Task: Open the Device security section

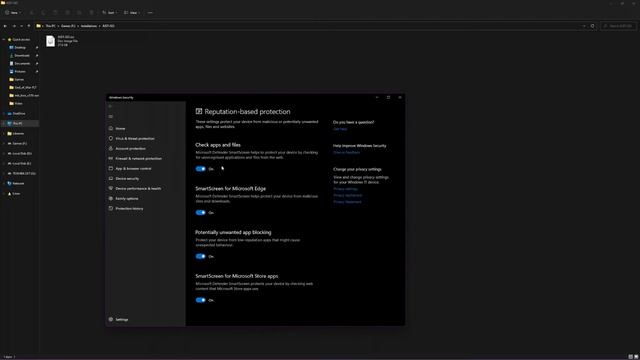Action: pos(127,179)
